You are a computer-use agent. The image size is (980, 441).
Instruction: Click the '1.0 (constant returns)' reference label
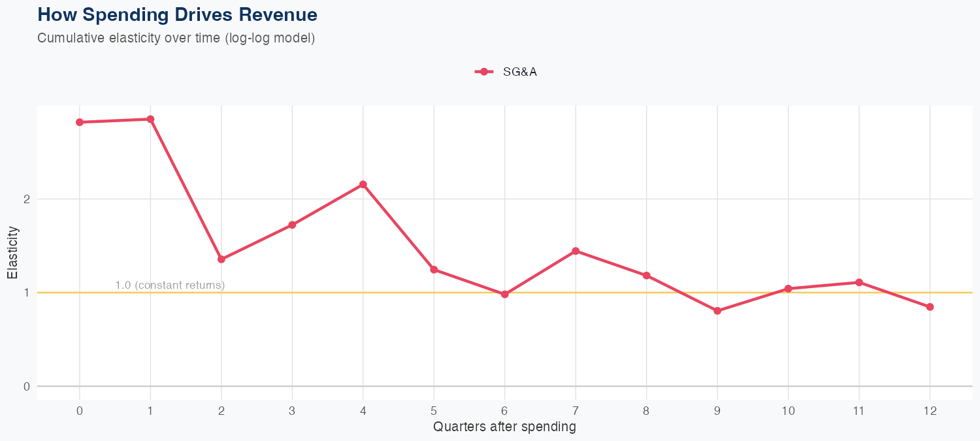click(170, 286)
